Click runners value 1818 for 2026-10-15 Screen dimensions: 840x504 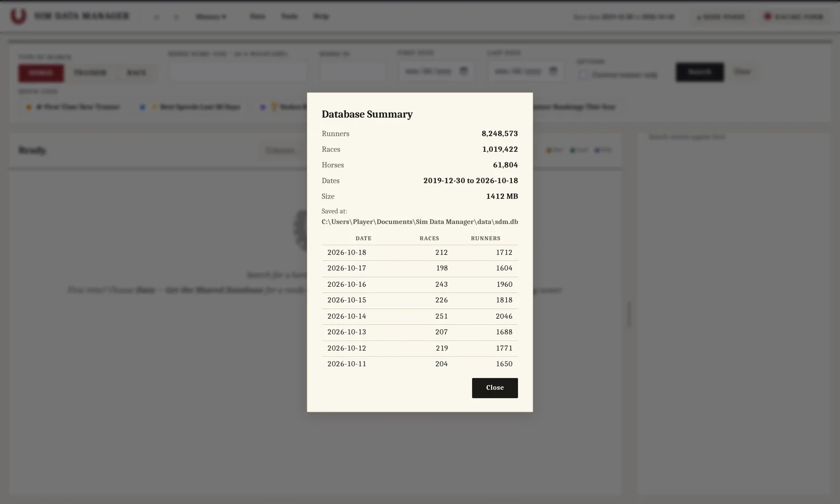tap(504, 300)
